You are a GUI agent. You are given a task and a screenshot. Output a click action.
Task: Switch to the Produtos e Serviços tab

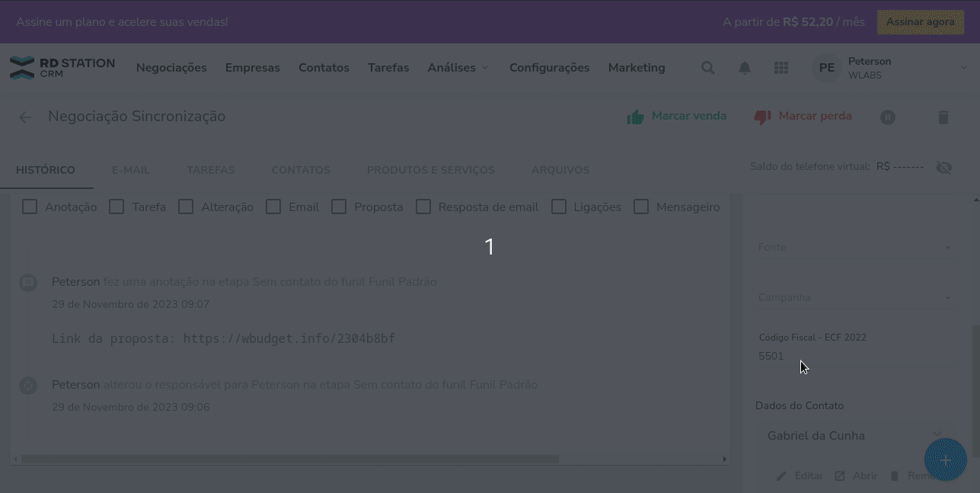(430, 170)
